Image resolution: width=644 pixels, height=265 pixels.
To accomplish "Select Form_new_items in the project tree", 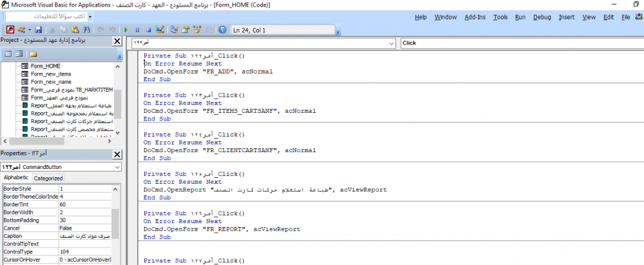I will click(x=51, y=74).
